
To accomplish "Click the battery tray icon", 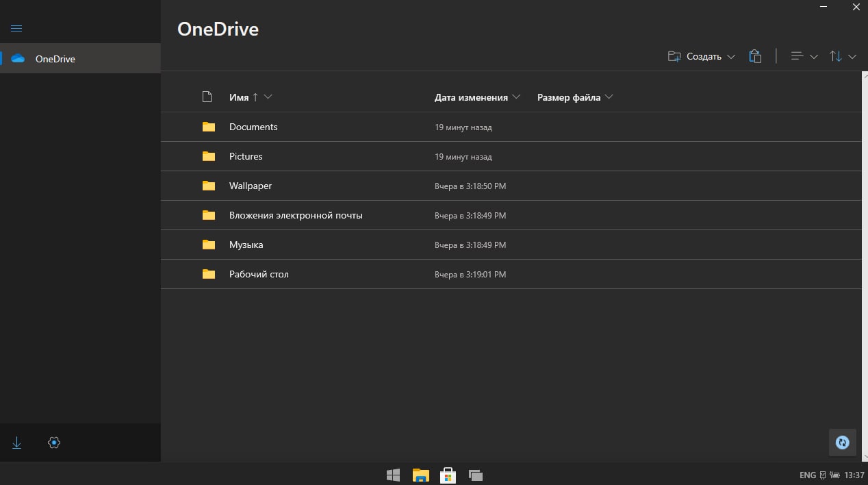I will point(834,475).
